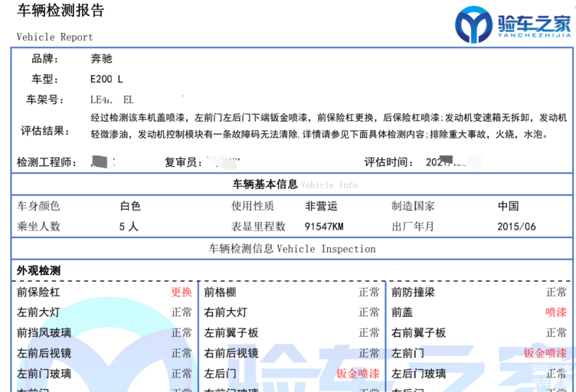The image size is (576, 392).
Task: Click the 前格栅 item
Action: coord(220,292)
